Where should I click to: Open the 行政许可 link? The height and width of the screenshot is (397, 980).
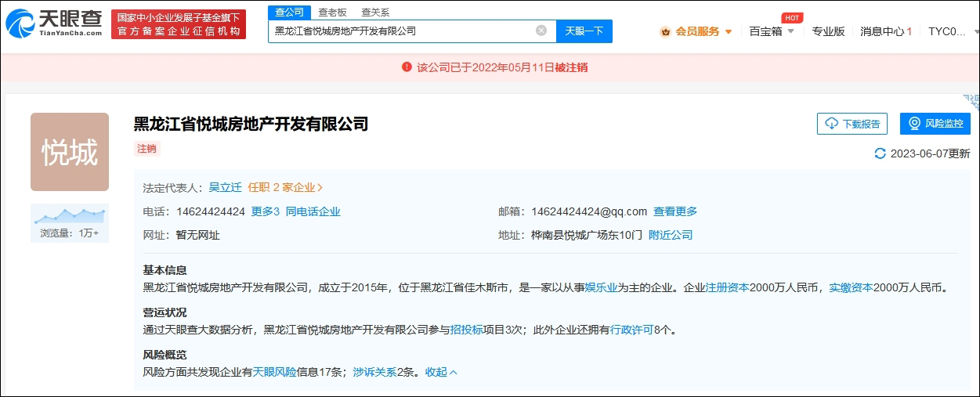point(631,330)
